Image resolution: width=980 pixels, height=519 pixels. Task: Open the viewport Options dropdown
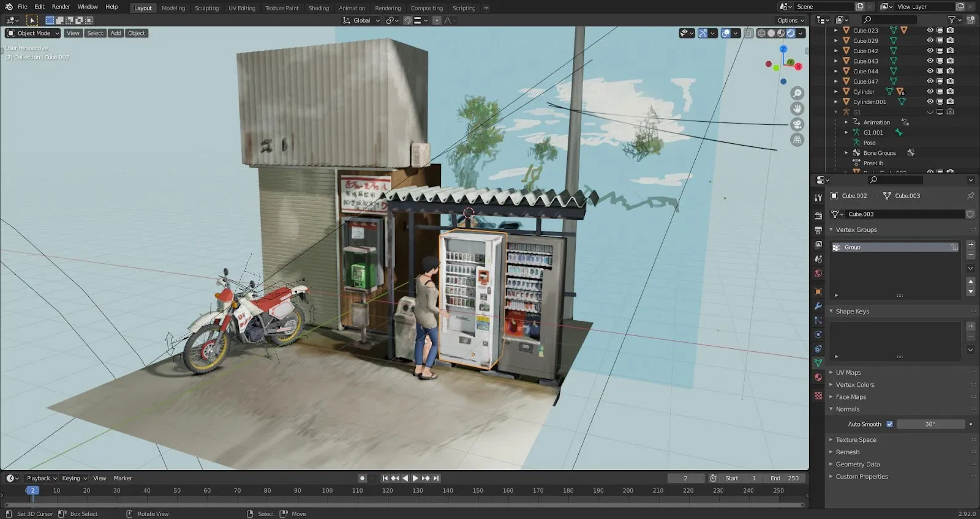[x=791, y=20]
